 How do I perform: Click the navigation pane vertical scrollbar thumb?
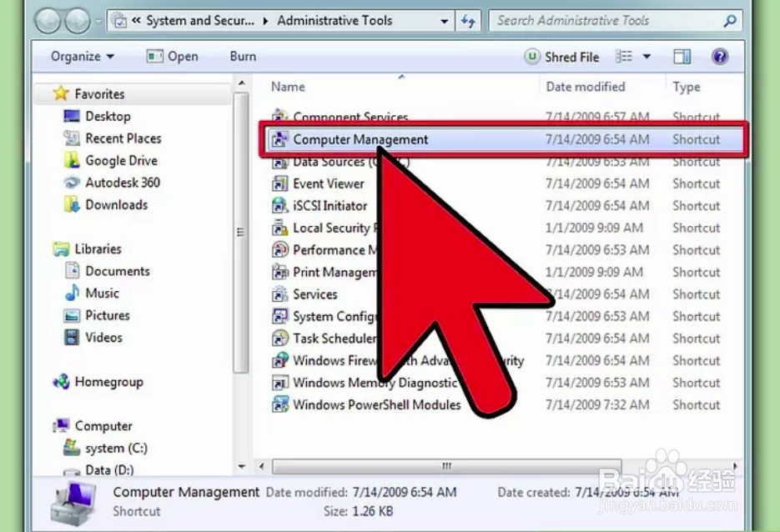[241, 232]
